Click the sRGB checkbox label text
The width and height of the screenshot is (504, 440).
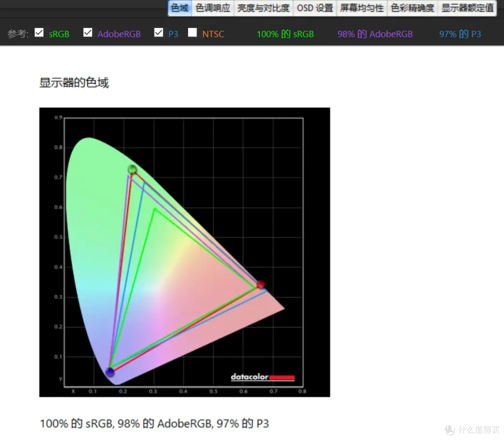[59, 34]
